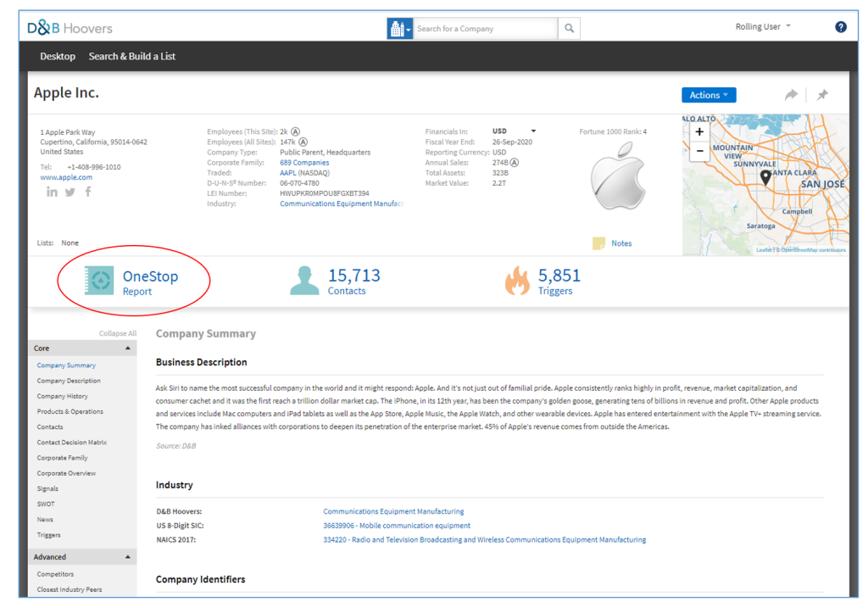This screenshot has height=602, width=868.
Task: Click info icon beside Employees (This Site)
Action: 296,131
